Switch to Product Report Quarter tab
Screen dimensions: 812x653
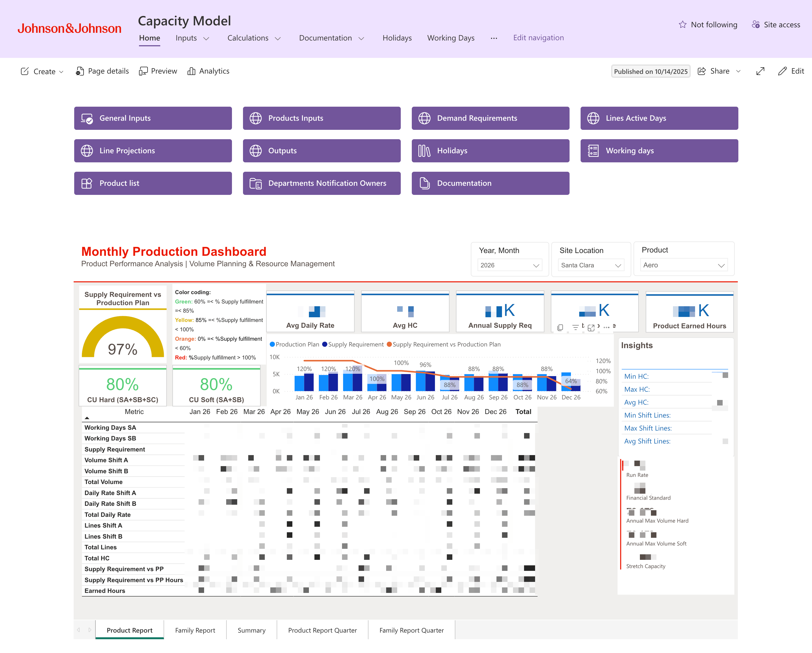[322, 630]
